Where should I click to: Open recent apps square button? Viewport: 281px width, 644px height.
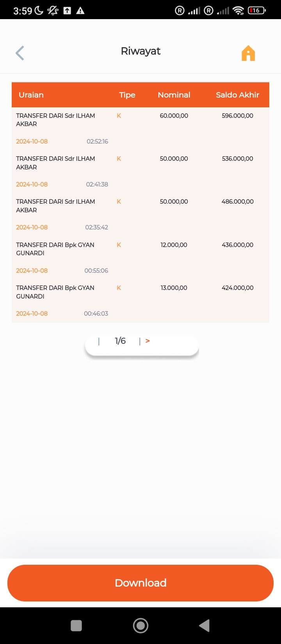point(76,626)
